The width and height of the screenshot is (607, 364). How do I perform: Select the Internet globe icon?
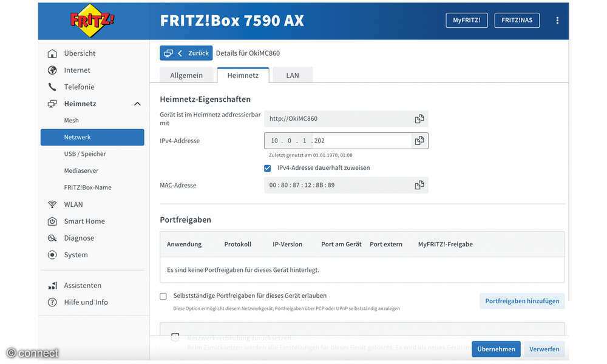tap(52, 70)
